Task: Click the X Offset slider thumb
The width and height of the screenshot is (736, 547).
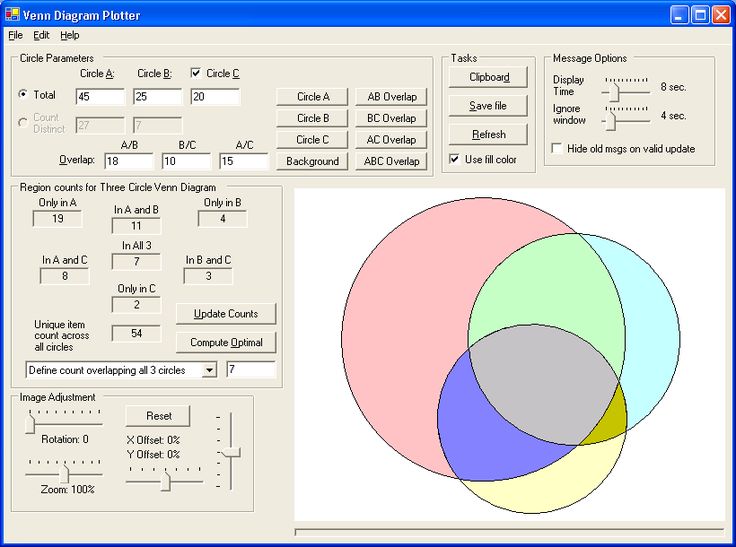Action: point(165,481)
